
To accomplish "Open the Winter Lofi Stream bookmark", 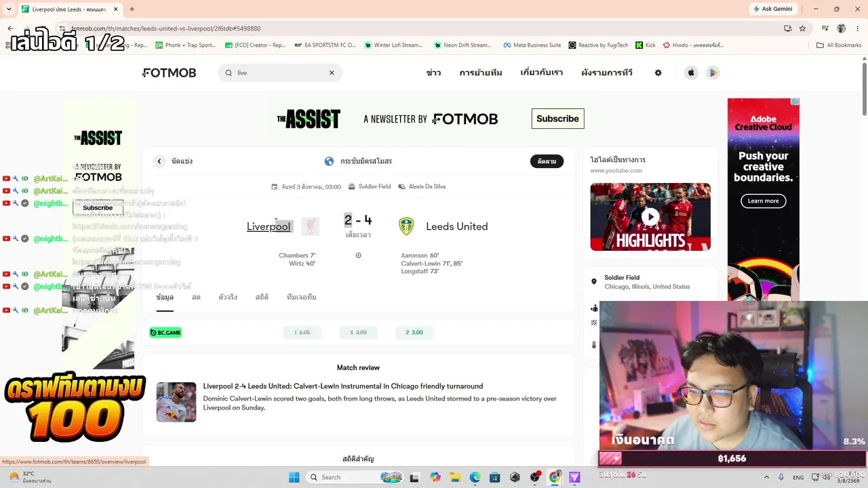I will pos(393,45).
